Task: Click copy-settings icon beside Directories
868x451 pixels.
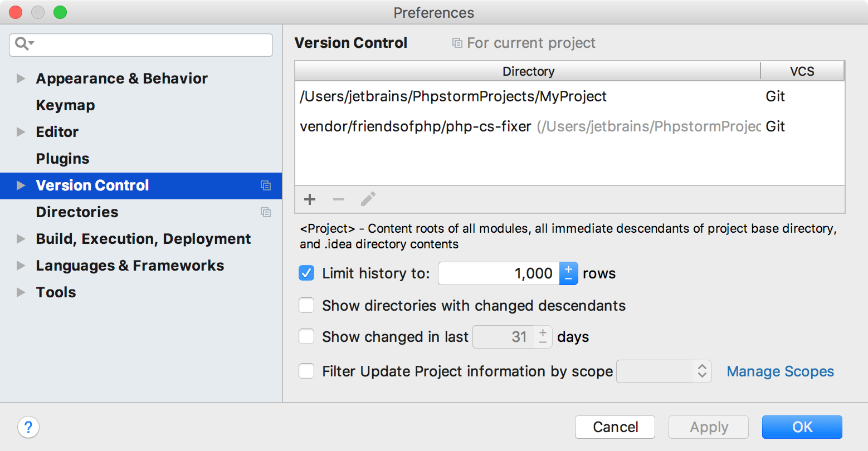Action: pos(266,212)
